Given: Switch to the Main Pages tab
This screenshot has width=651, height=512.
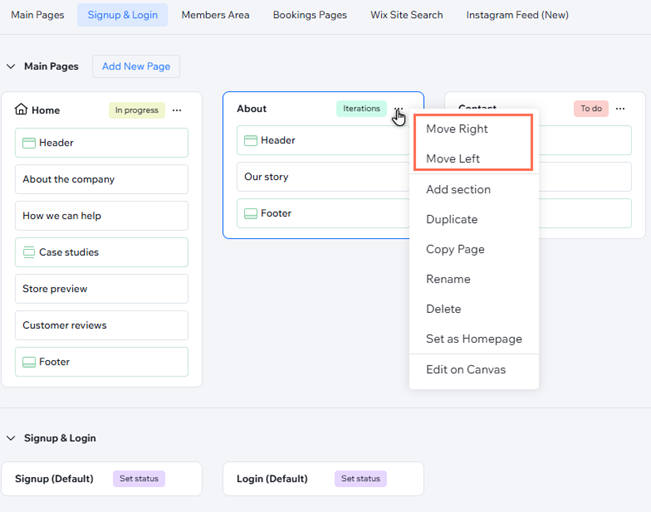Looking at the screenshot, I should [x=37, y=15].
